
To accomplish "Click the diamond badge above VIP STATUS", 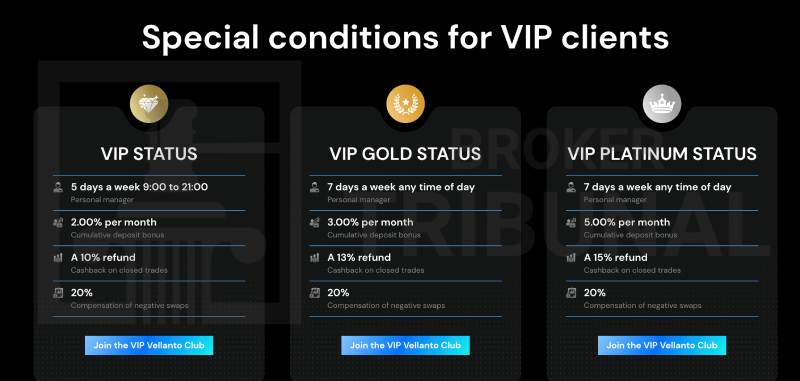I will [149, 104].
